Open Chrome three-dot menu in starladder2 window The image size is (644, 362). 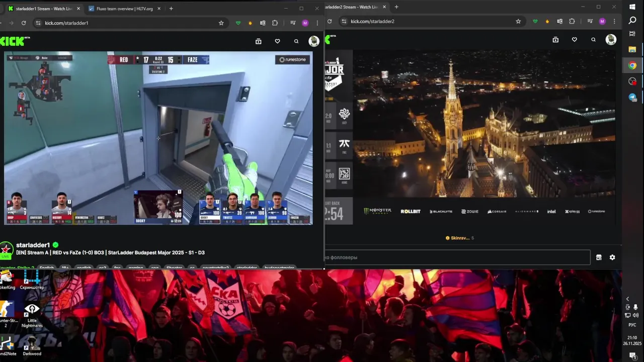pos(614,21)
